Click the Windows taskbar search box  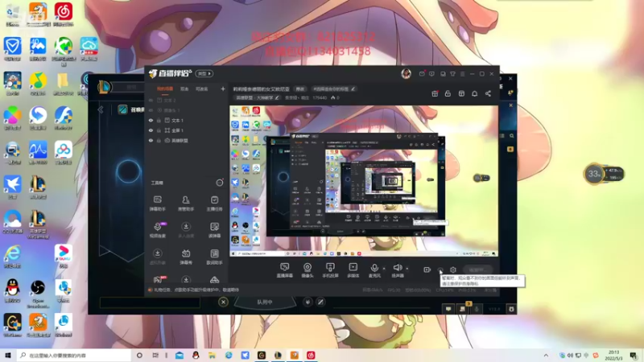click(74, 355)
